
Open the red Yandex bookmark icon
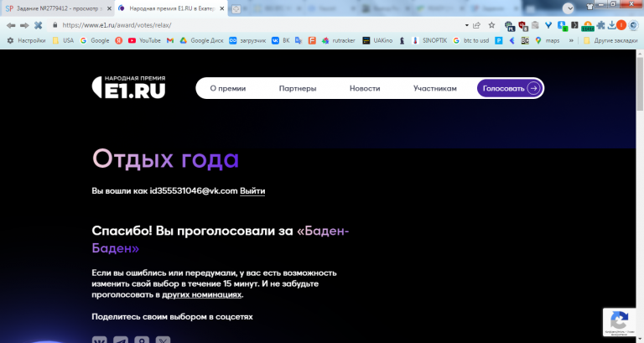point(119,40)
